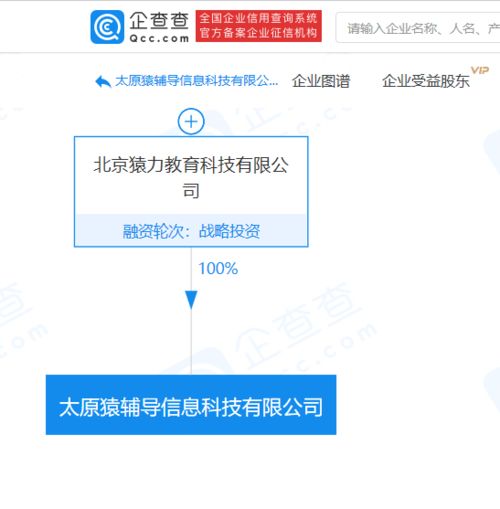Click the red 全国企业信用查询系统 banner
This screenshot has width=500, height=509.
click(259, 26)
